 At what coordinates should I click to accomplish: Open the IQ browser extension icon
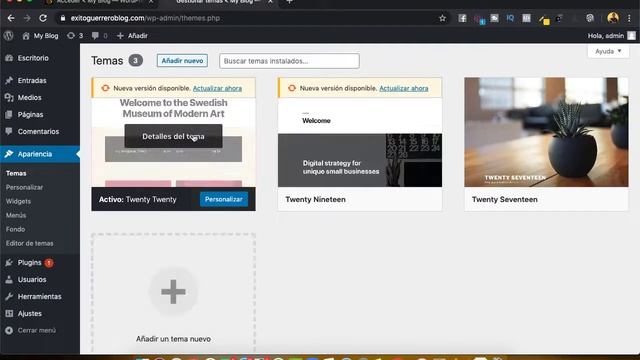510,18
